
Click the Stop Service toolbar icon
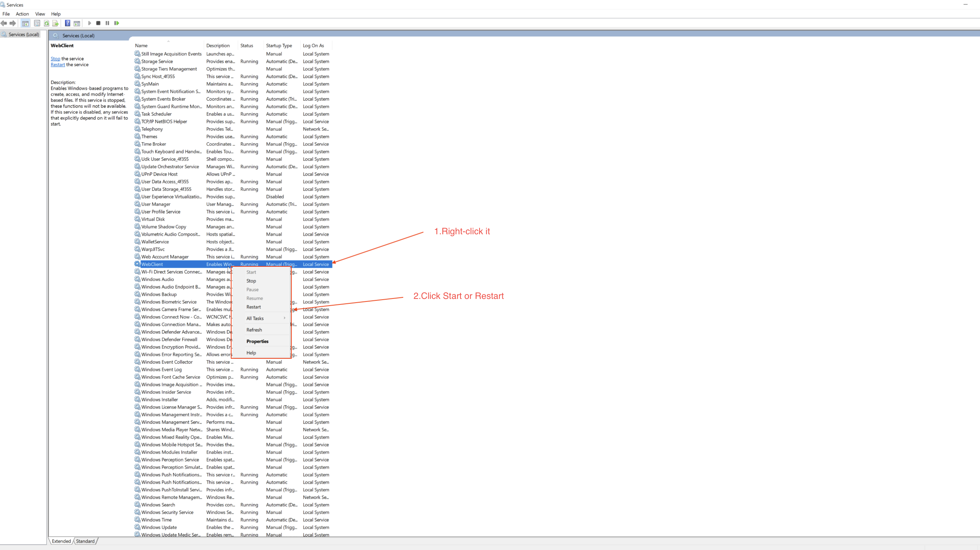click(98, 23)
